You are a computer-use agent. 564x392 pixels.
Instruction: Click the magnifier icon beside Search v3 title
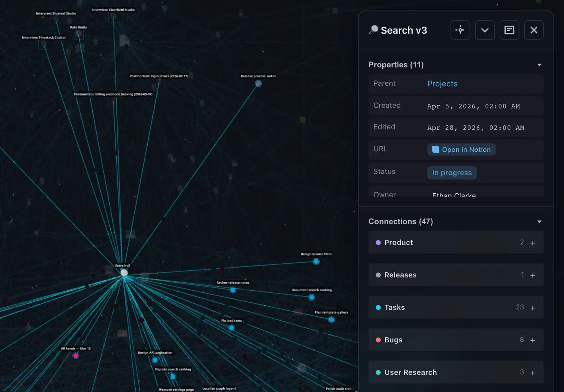click(x=374, y=30)
